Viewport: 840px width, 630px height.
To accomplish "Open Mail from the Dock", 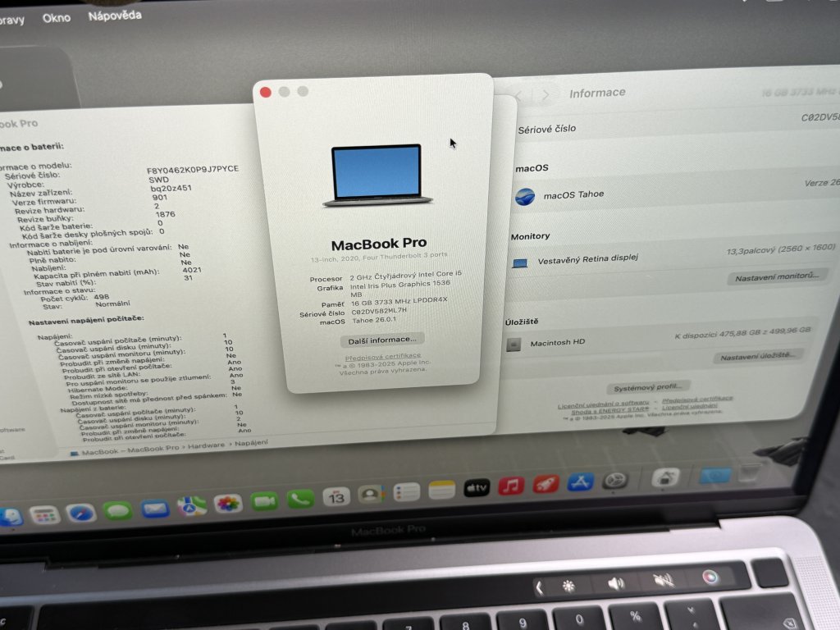I will [x=155, y=508].
